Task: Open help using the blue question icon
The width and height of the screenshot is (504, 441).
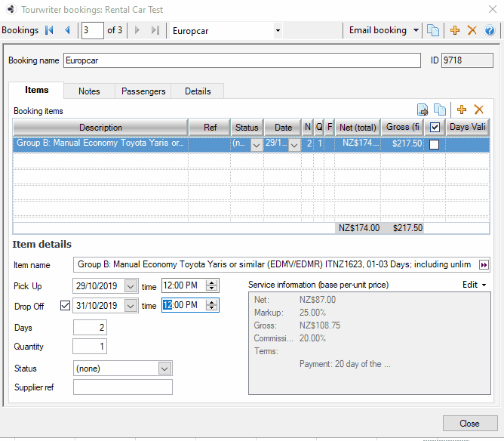Action: point(490,30)
